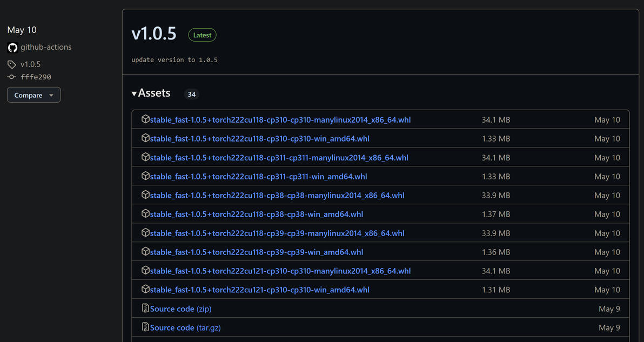Open the Compare dropdown
The image size is (644, 342).
(x=33, y=95)
